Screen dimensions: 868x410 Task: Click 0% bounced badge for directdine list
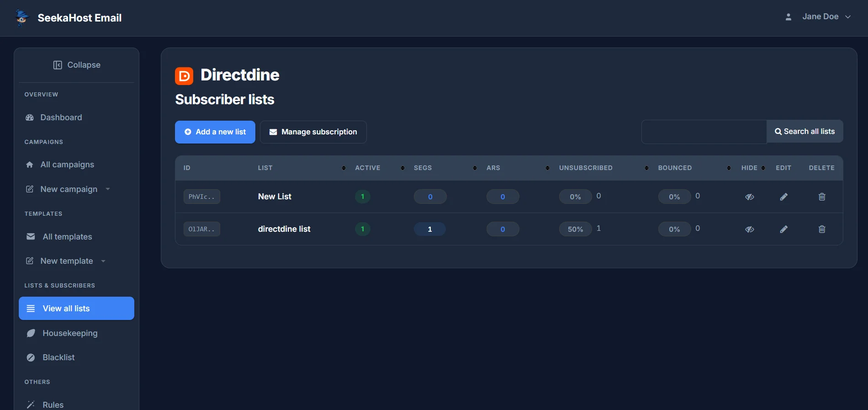click(675, 229)
